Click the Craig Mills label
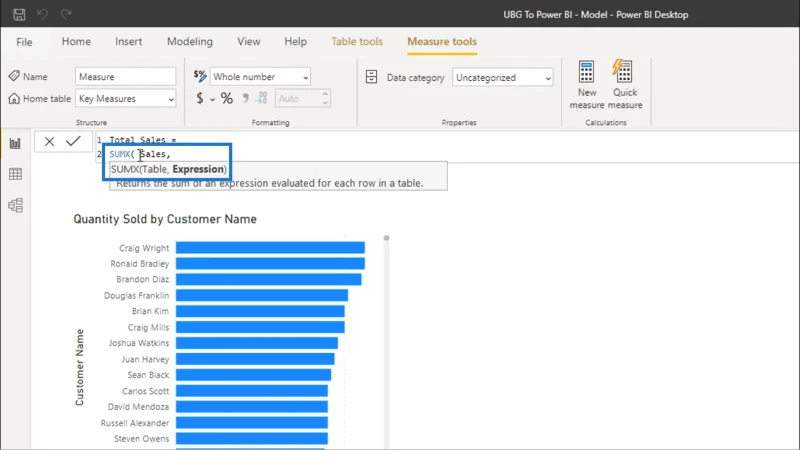The height and width of the screenshot is (450, 800). tap(148, 327)
